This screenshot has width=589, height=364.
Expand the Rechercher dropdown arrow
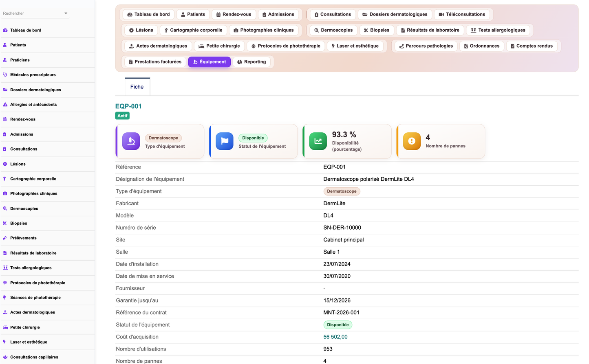click(x=66, y=13)
